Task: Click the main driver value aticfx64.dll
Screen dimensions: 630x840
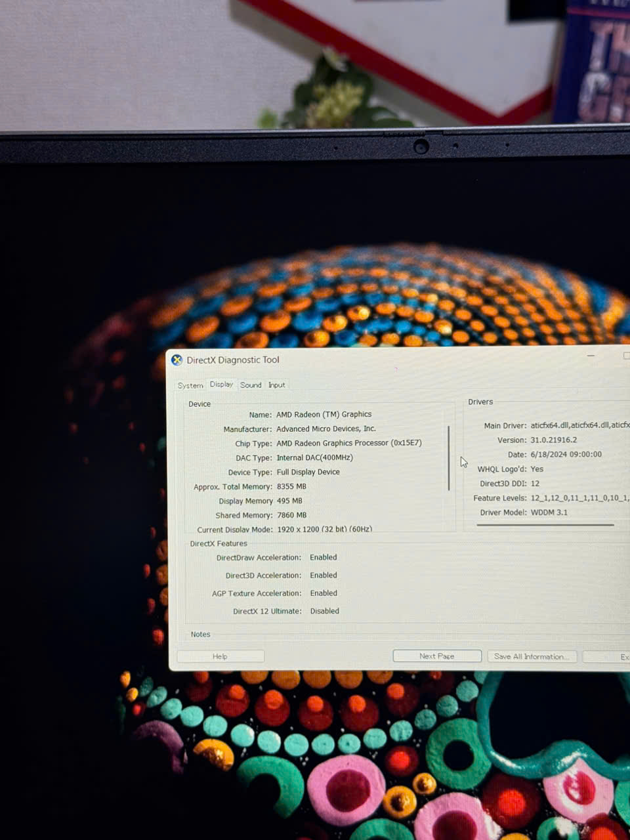Action: point(580,425)
